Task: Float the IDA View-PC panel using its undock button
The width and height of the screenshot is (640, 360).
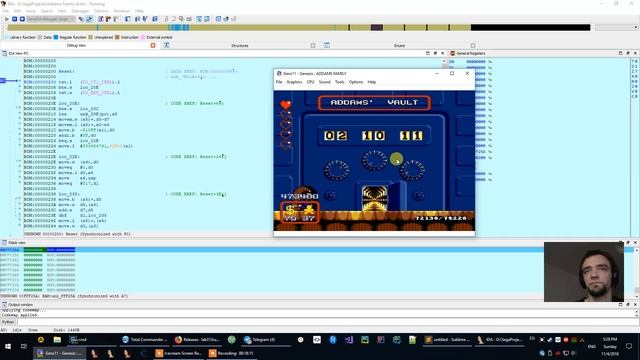Action: (x=435, y=53)
